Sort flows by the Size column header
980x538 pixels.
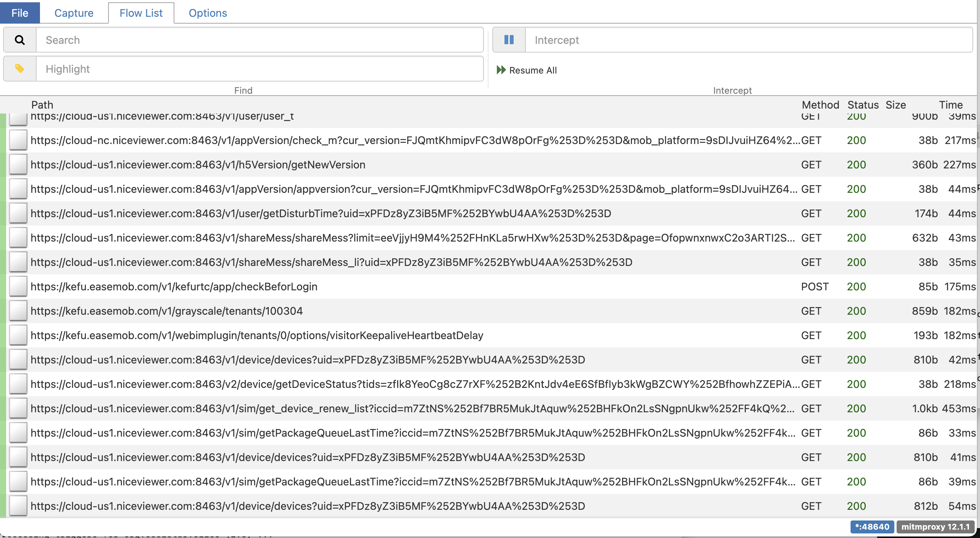point(895,105)
